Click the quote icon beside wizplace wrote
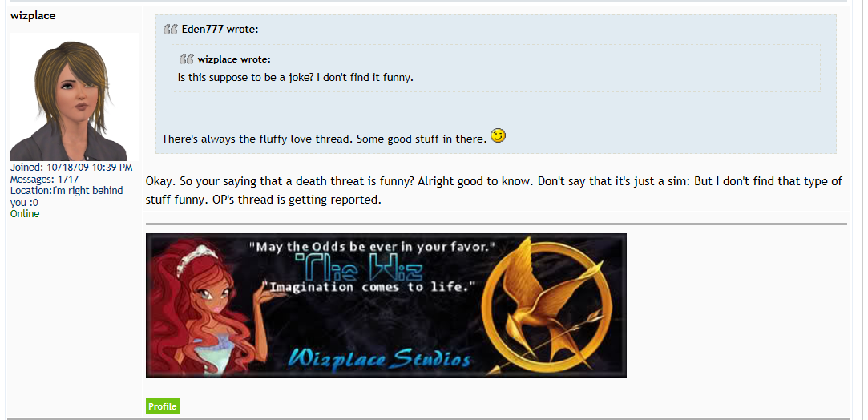 (187, 59)
